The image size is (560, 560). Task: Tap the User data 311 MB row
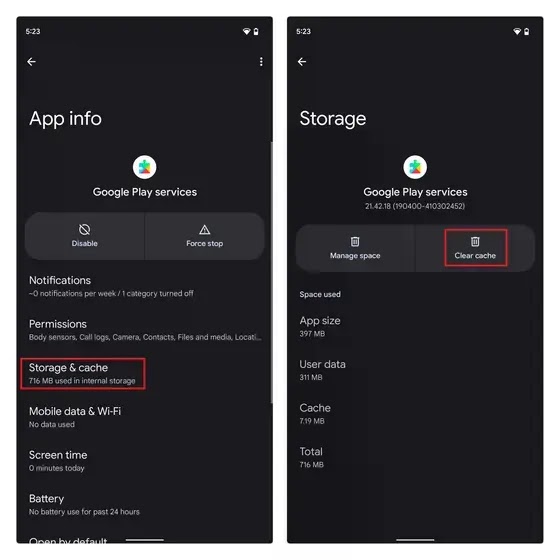415,370
